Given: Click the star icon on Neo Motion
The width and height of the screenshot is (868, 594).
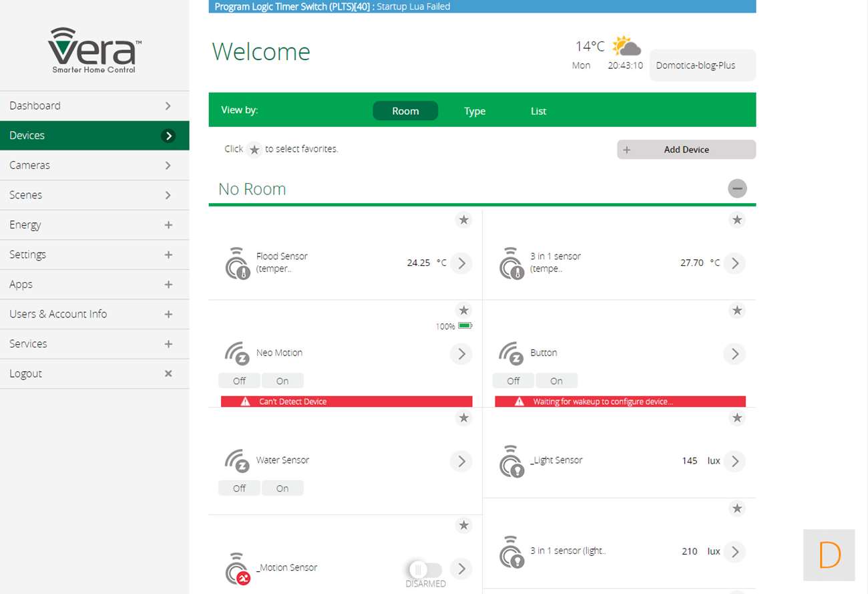Looking at the screenshot, I should 463,310.
